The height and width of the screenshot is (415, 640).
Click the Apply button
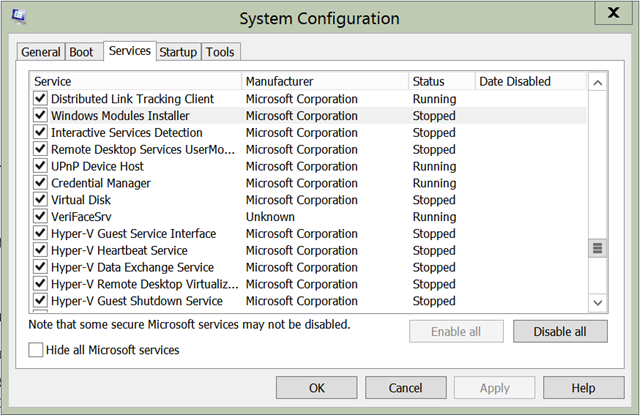[x=494, y=388]
